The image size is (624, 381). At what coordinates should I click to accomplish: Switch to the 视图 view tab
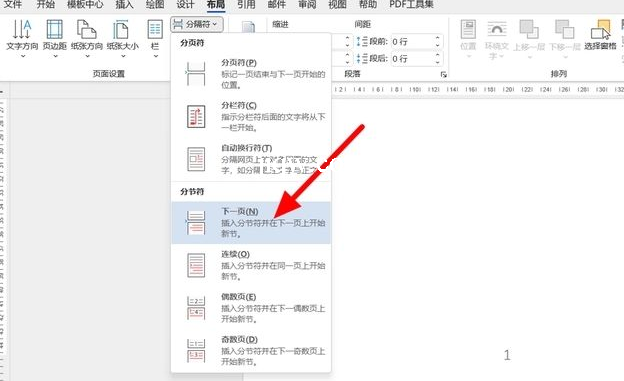coord(337,5)
